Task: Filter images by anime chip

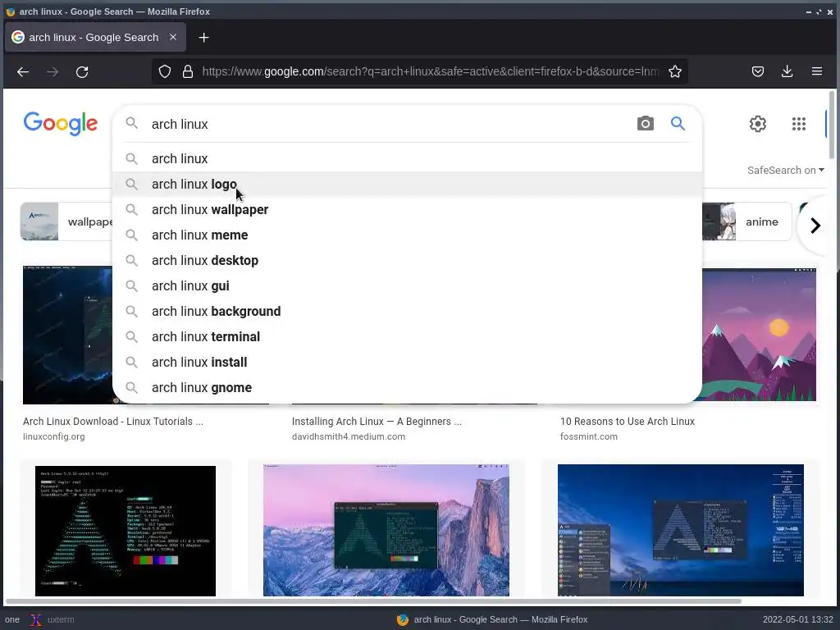Action: click(x=746, y=221)
